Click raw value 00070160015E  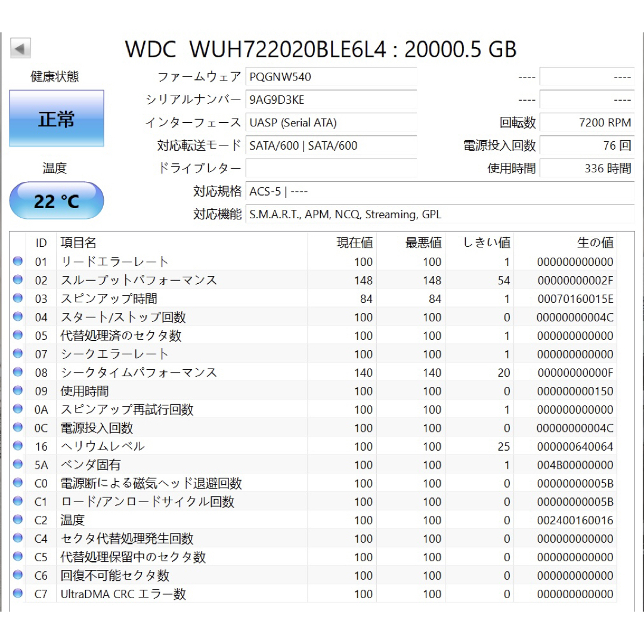pyautogui.click(x=575, y=299)
